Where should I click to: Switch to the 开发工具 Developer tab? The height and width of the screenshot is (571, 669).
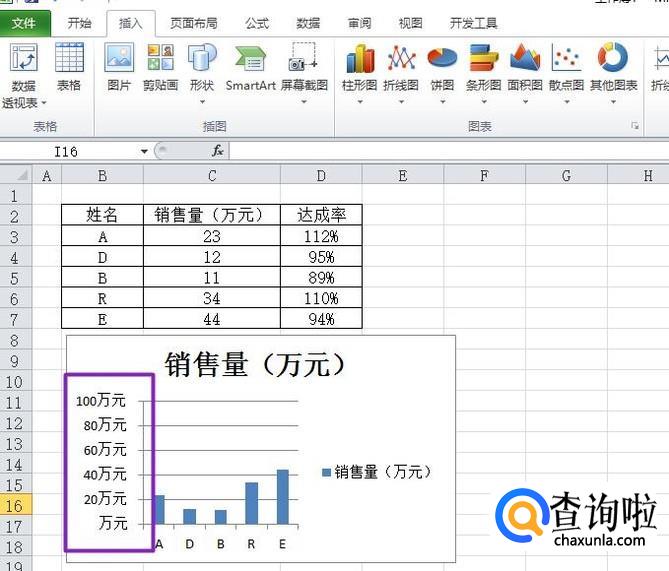[x=474, y=23]
